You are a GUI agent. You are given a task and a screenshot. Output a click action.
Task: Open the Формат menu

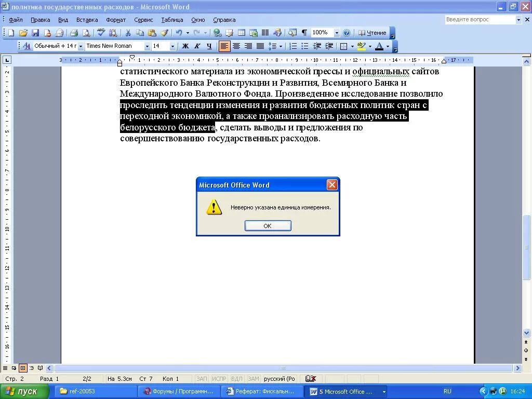[x=116, y=20]
